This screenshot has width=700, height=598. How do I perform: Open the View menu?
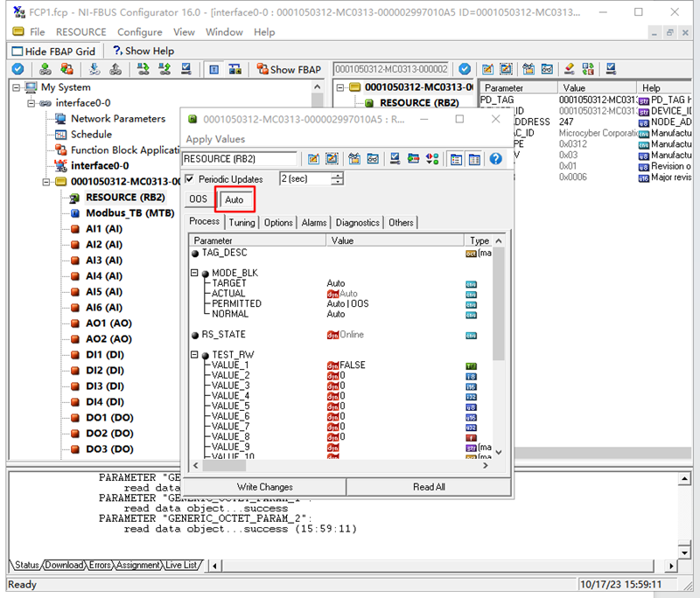click(x=184, y=32)
